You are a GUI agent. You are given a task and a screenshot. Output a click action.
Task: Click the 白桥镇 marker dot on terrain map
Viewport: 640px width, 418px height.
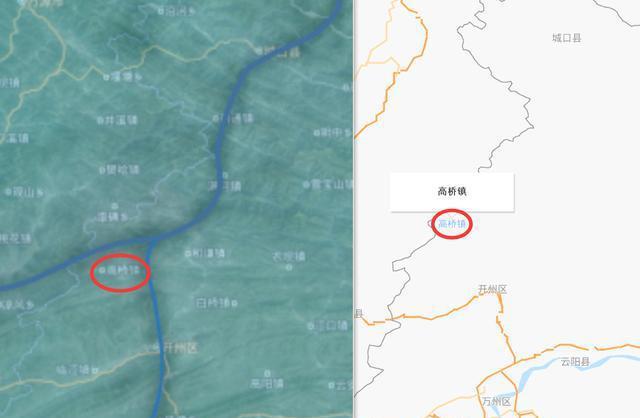tap(234, 303)
